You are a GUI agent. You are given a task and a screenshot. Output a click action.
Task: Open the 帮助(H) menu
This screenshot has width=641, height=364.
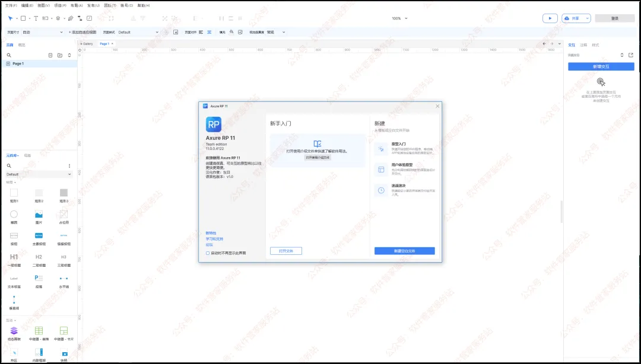click(144, 6)
